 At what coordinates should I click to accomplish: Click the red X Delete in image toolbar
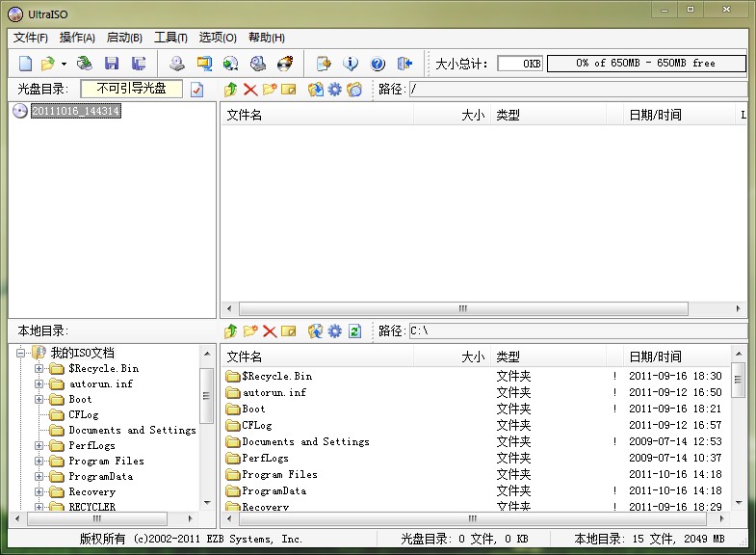[x=250, y=90]
